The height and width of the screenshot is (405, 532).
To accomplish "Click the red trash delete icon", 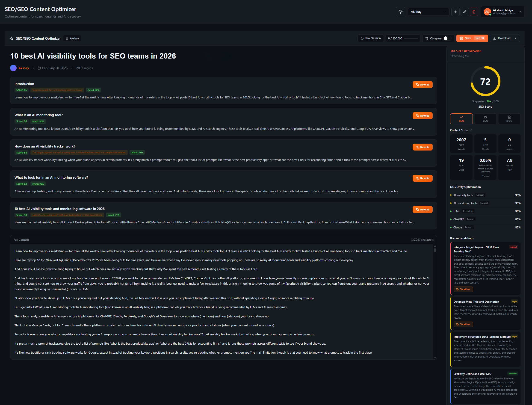I will coord(474,12).
